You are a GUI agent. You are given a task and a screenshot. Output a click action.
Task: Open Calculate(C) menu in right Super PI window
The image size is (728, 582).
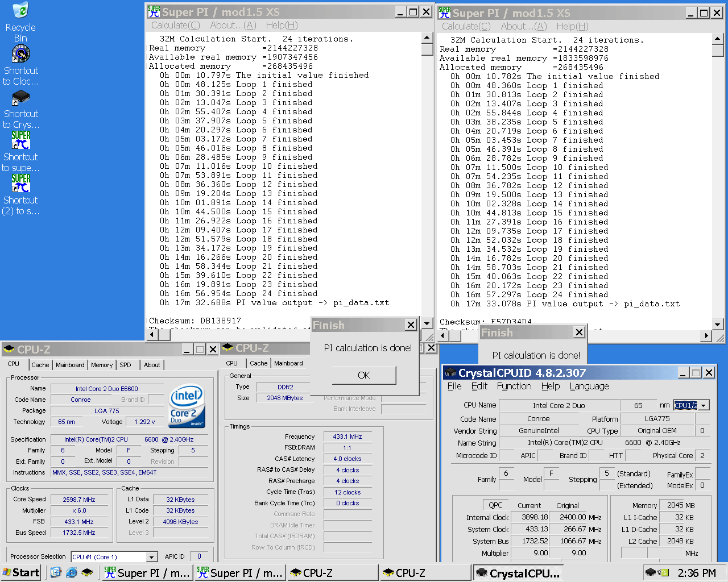tap(466, 26)
